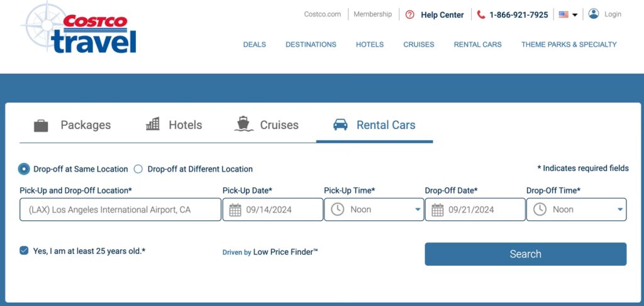Screen dimensions: 644x306
Task: Open the Hotels search tab
Action: pyautogui.click(x=174, y=125)
